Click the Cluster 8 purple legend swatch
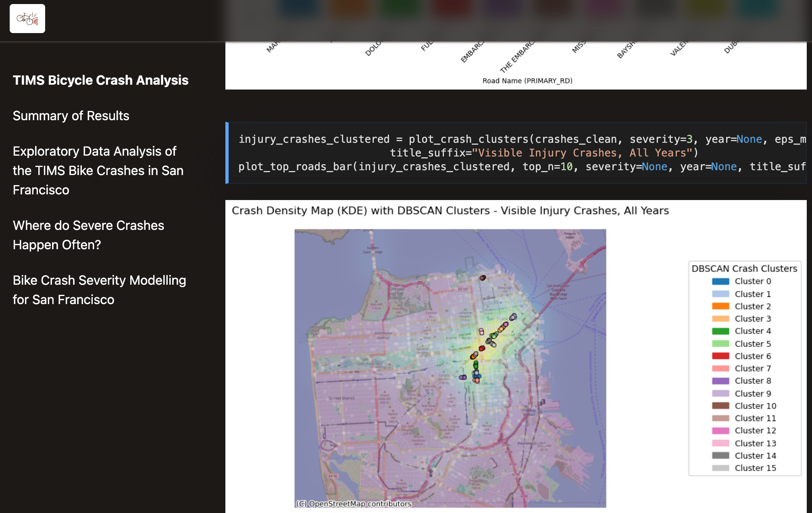This screenshot has width=812, height=513. [720, 381]
